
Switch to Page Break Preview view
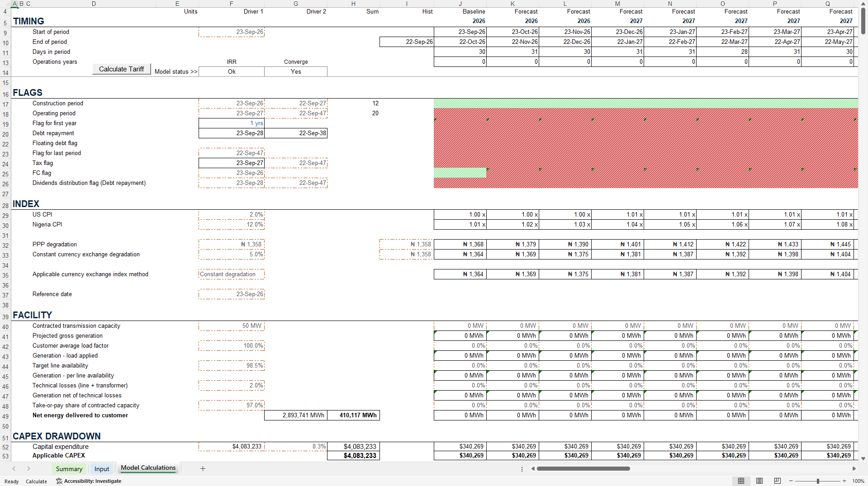778,481
